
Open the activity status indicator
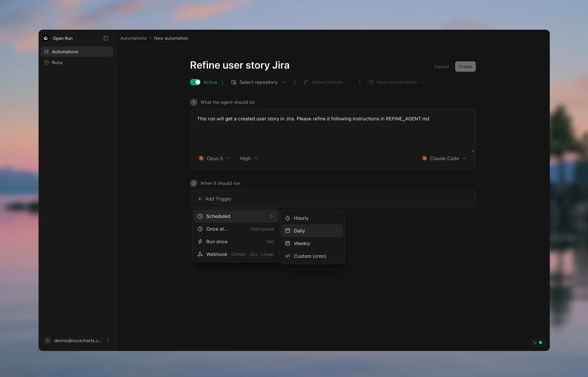537,343
